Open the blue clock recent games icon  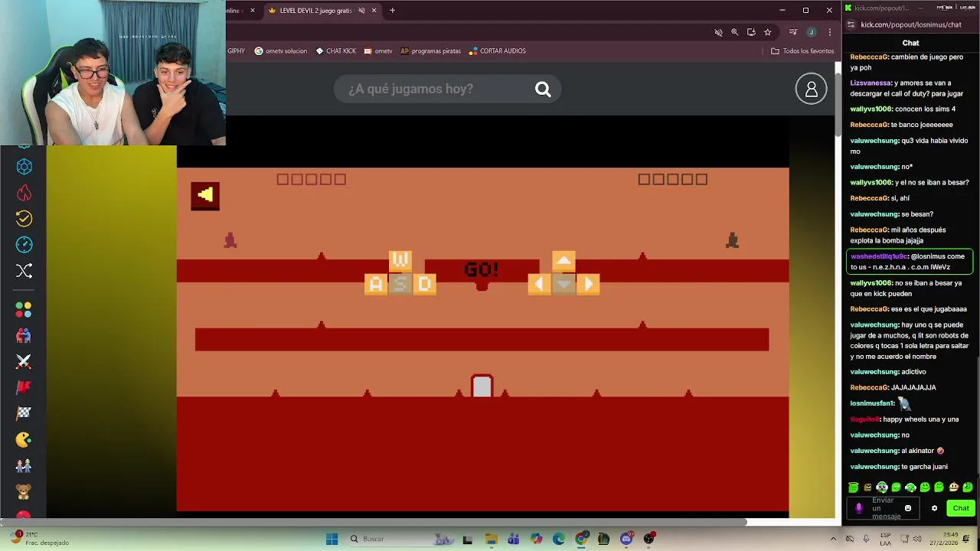coord(24,245)
